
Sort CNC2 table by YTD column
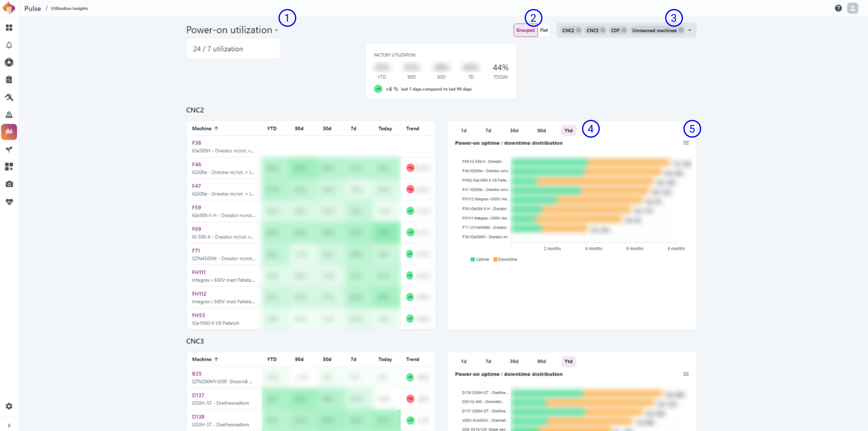coord(272,128)
